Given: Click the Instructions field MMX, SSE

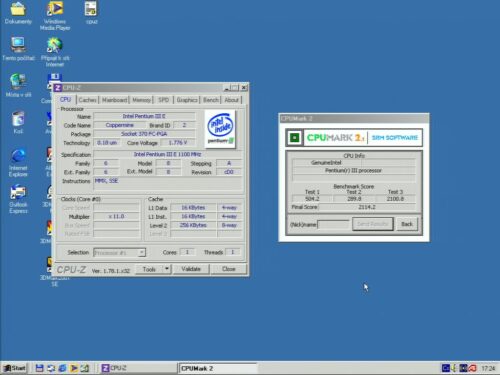Looking at the screenshot, I should coord(168,183).
